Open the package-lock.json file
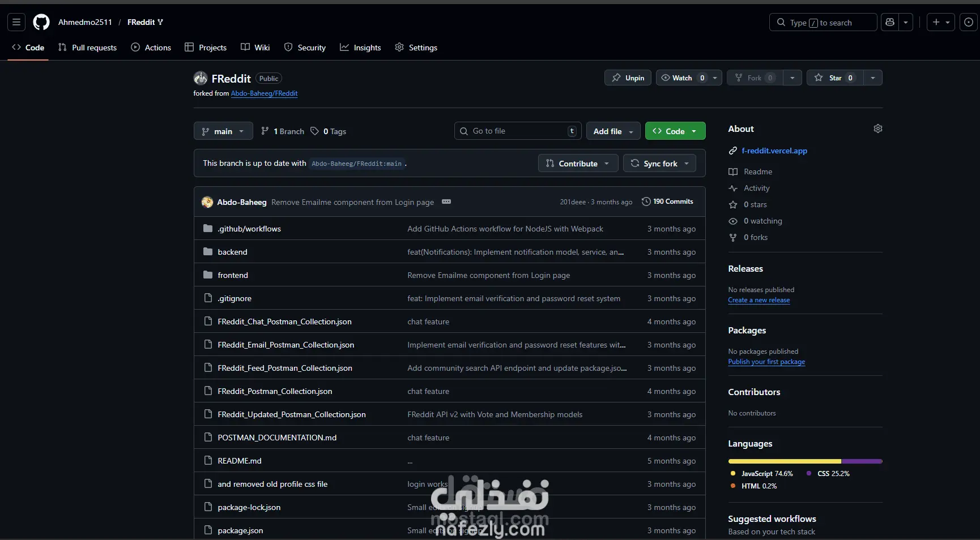980x540 pixels. [x=249, y=507]
